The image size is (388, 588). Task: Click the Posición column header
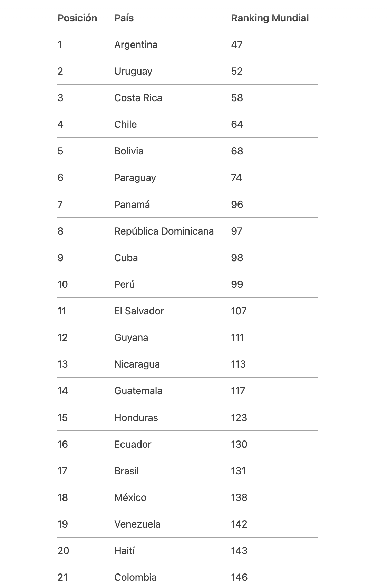tap(77, 18)
